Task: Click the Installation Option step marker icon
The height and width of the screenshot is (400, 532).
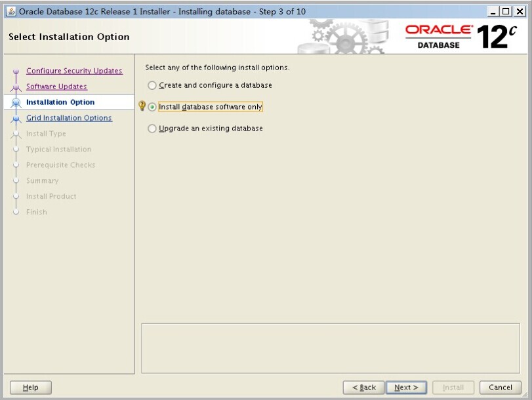Action: click(16, 103)
